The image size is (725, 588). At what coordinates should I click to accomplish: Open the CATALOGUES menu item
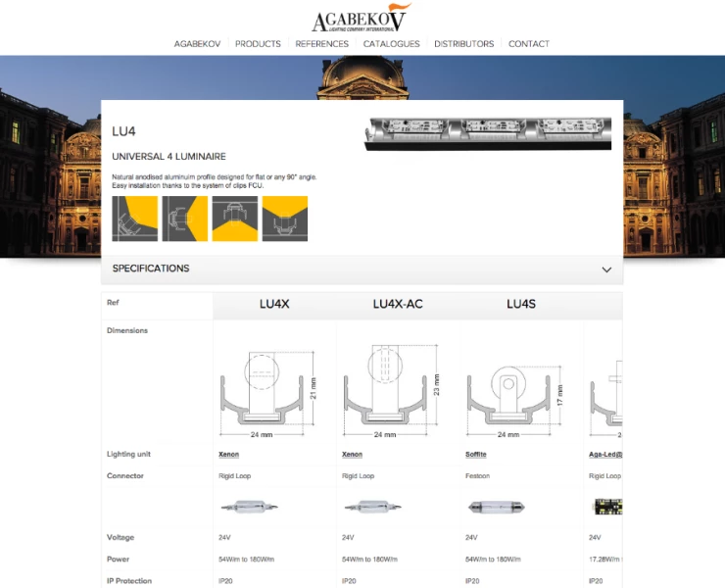pyautogui.click(x=391, y=44)
